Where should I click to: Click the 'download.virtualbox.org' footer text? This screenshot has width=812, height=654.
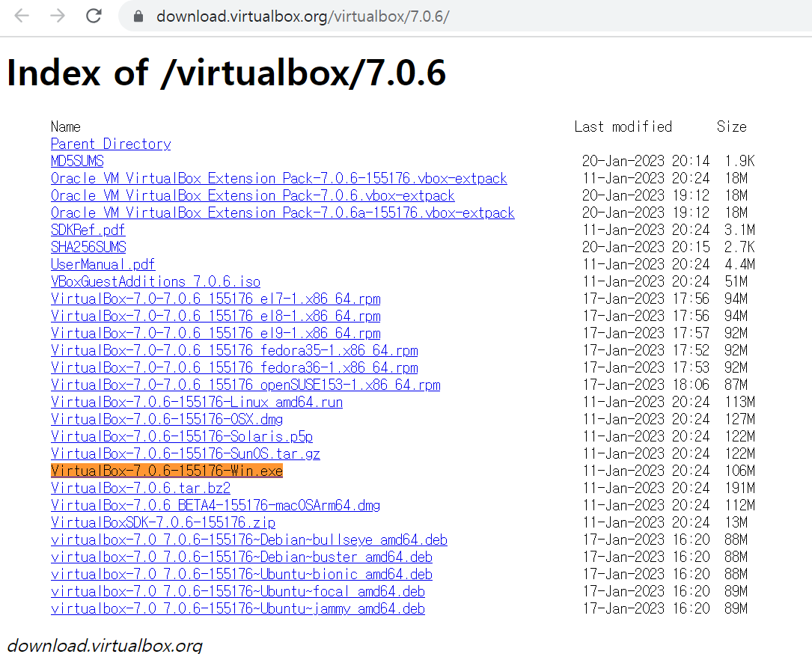tap(105, 645)
